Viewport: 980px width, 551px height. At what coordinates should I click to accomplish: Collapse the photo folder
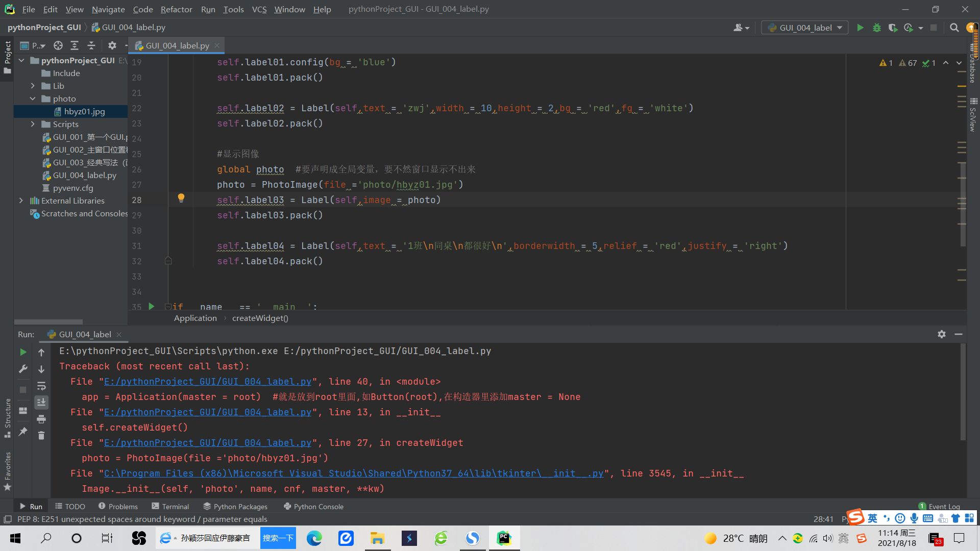[x=33, y=98]
